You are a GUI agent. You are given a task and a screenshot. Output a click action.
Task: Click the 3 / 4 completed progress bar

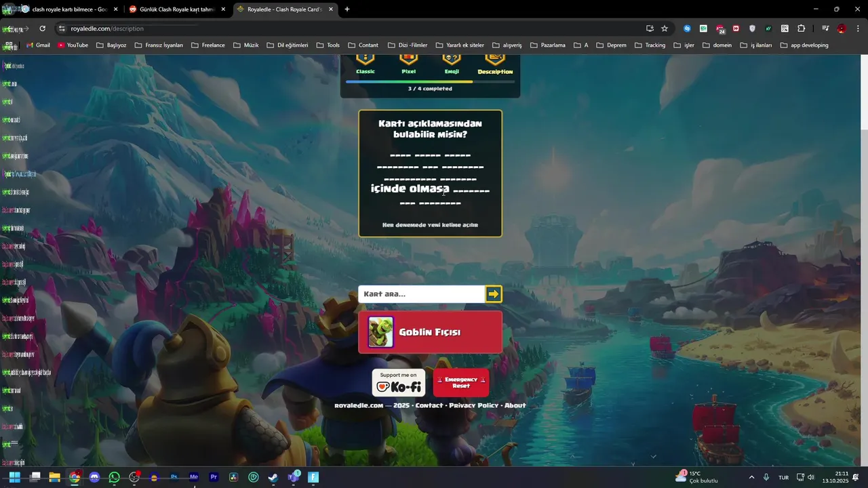(x=430, y=81)
